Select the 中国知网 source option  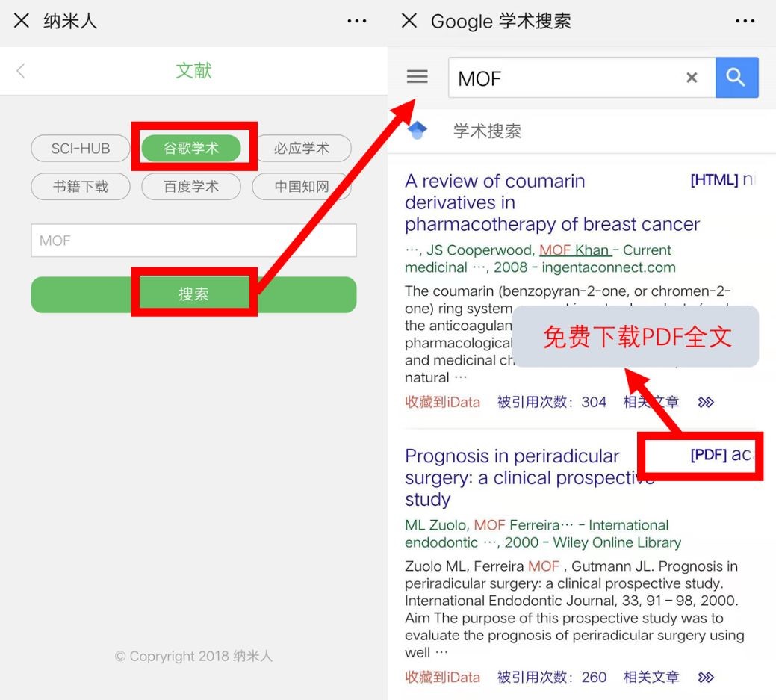pos(302,187)
